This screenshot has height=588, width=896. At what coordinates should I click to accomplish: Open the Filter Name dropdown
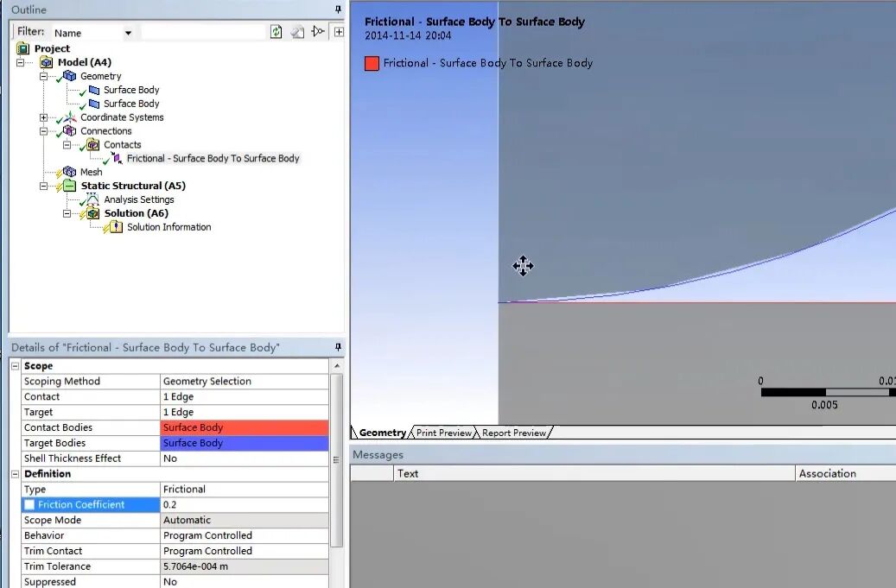128,33
